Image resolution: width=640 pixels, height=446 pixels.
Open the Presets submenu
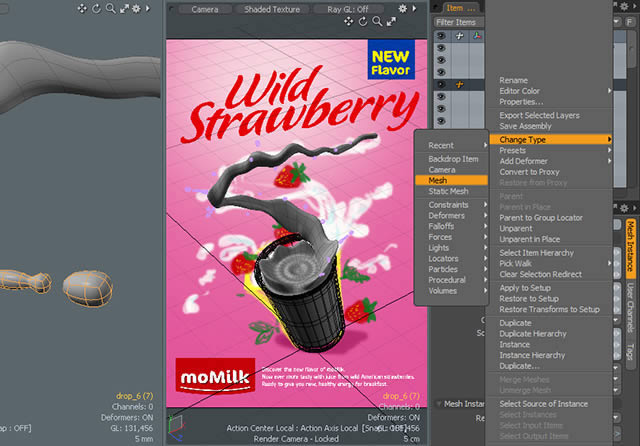click(550, 151)
